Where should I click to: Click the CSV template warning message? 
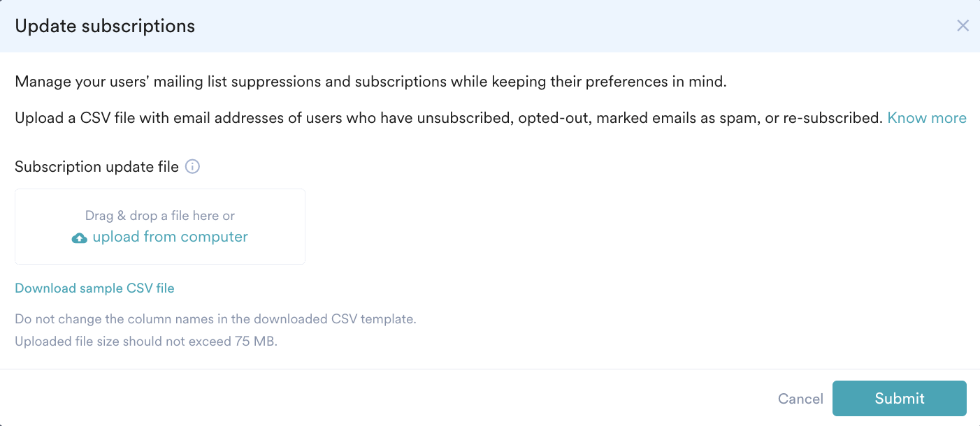[x=215, y=318]
